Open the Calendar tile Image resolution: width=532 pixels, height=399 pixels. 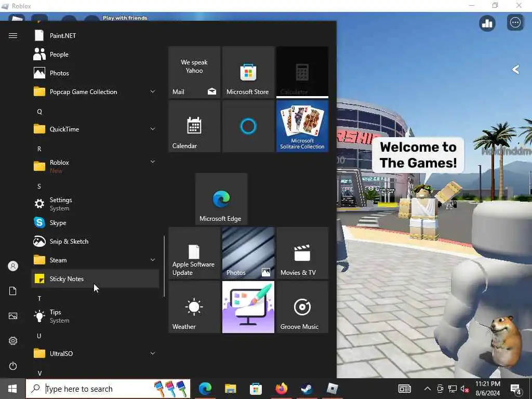194,126
